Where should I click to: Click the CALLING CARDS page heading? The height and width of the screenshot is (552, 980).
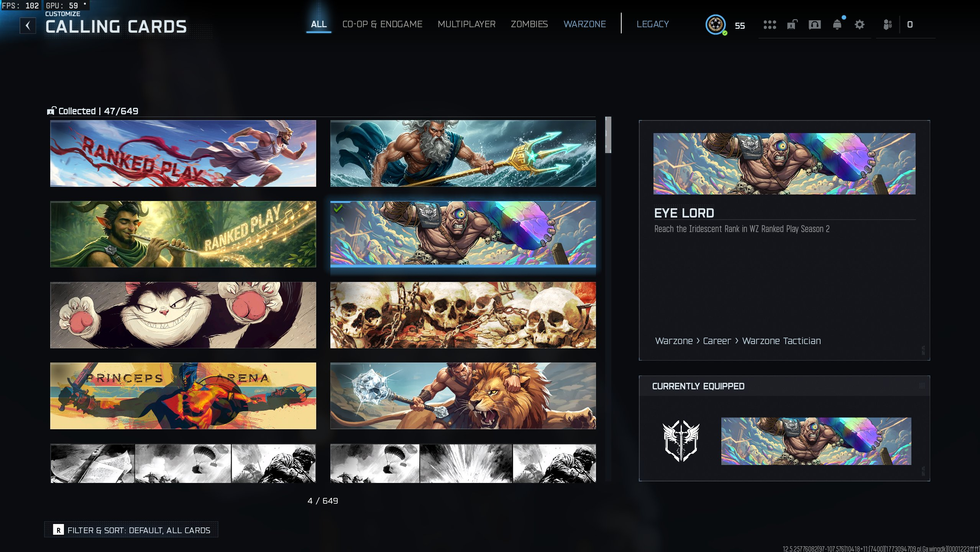(116, 27)
